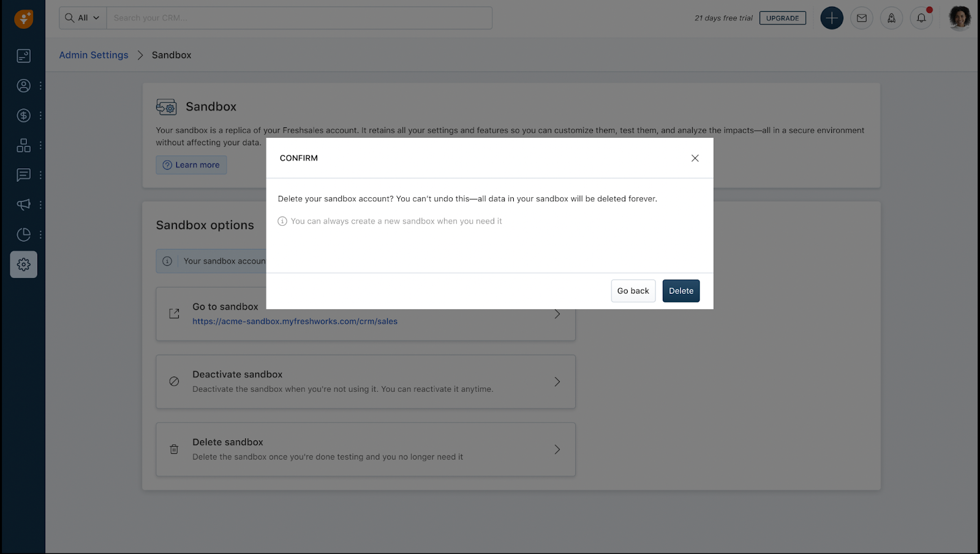This screenshot has width=980, height=554.
Task: Click the profile avatar thumbnail
Action: tap(959, 18)
